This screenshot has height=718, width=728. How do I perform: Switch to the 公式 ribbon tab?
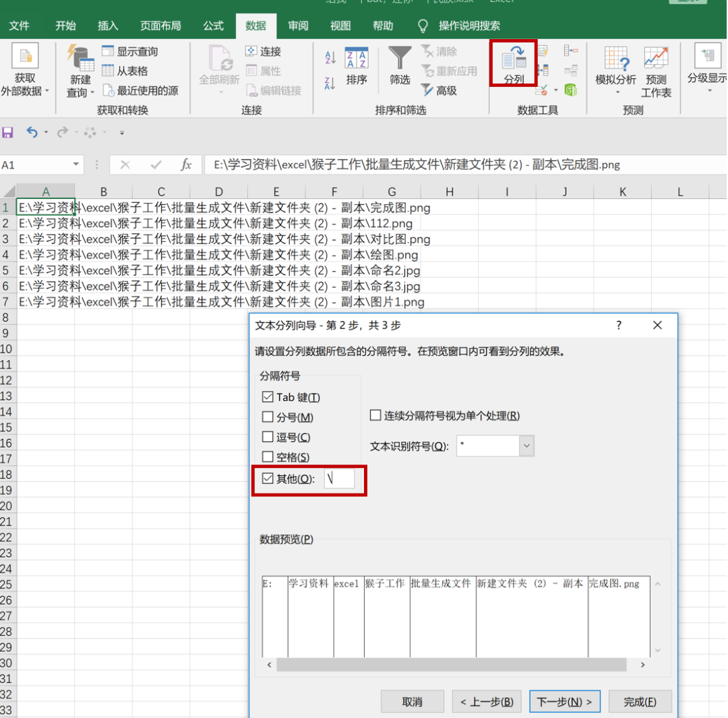(214, 26)
